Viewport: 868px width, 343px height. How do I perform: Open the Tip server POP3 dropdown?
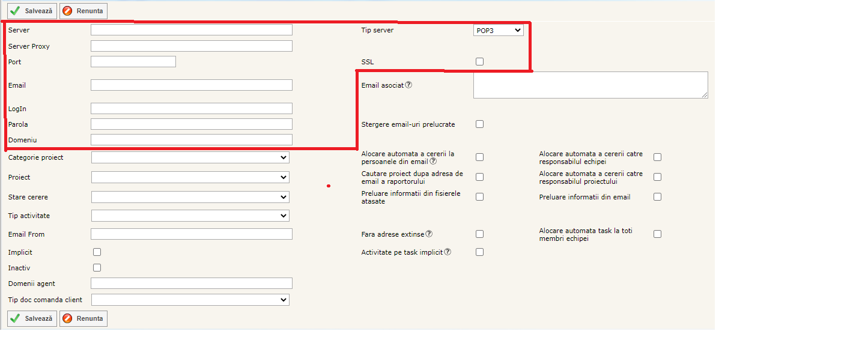(x=498, y=30)
